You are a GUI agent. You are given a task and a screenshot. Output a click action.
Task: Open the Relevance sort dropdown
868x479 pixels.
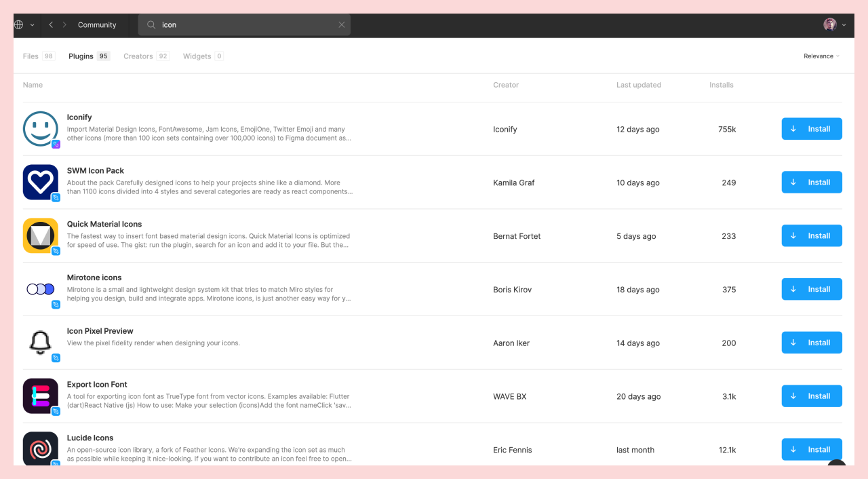[x=821, y=56]
